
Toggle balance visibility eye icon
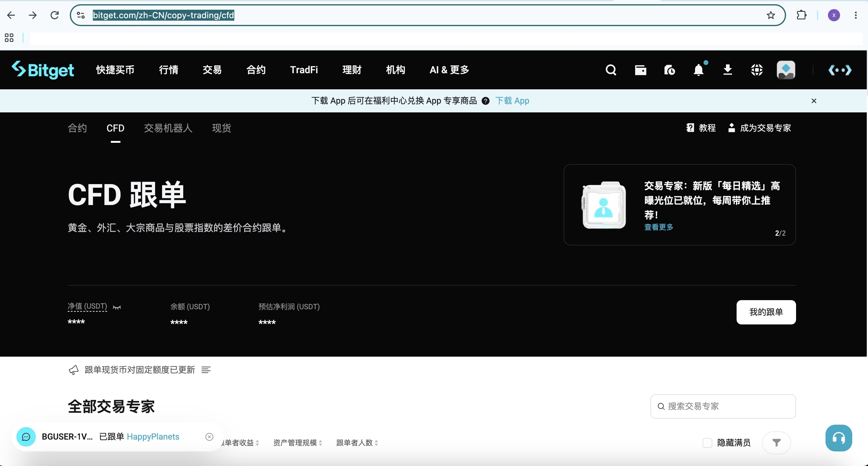(117, 307)
